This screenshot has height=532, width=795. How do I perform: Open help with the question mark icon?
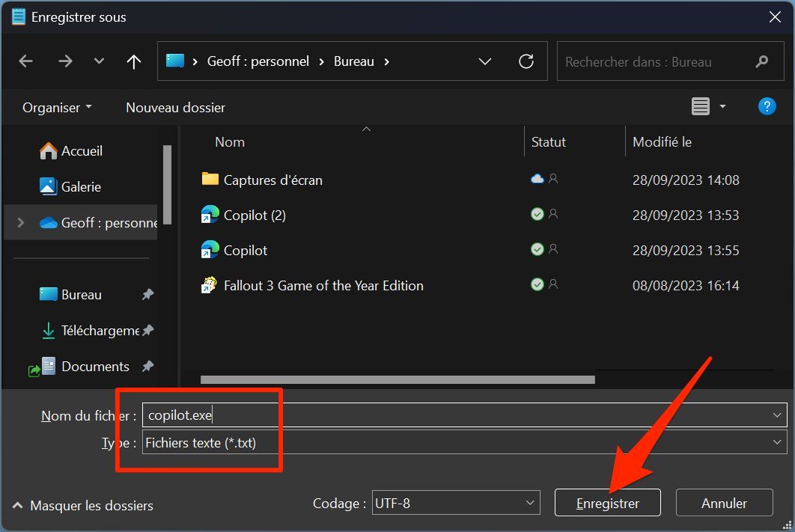tap(767, 106)
